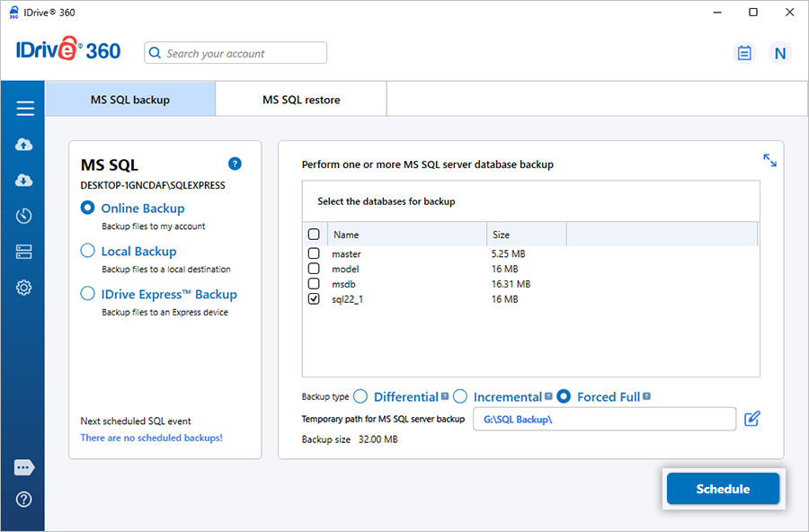This screenshot has height=532, width=809.
Task: Open settings gear in sidebar
Action: (x=24, y=288)
